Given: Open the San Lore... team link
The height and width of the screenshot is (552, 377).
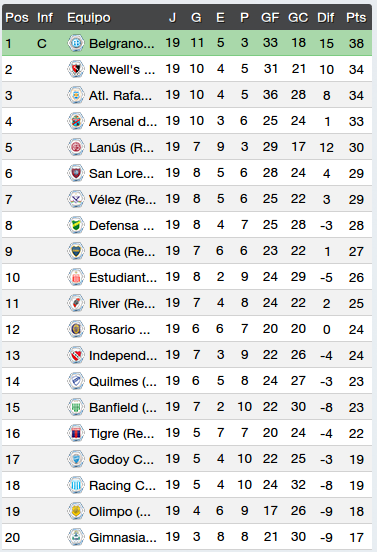Looking at the screenshot, I should [121, 174].
